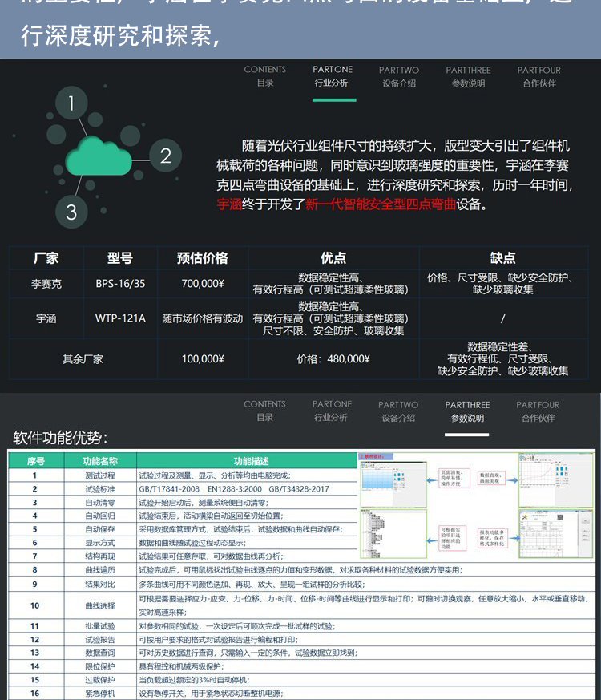Click the WTP-121A model cell
The height and width of the screenshot is (700, 601).
click(120, 318)
